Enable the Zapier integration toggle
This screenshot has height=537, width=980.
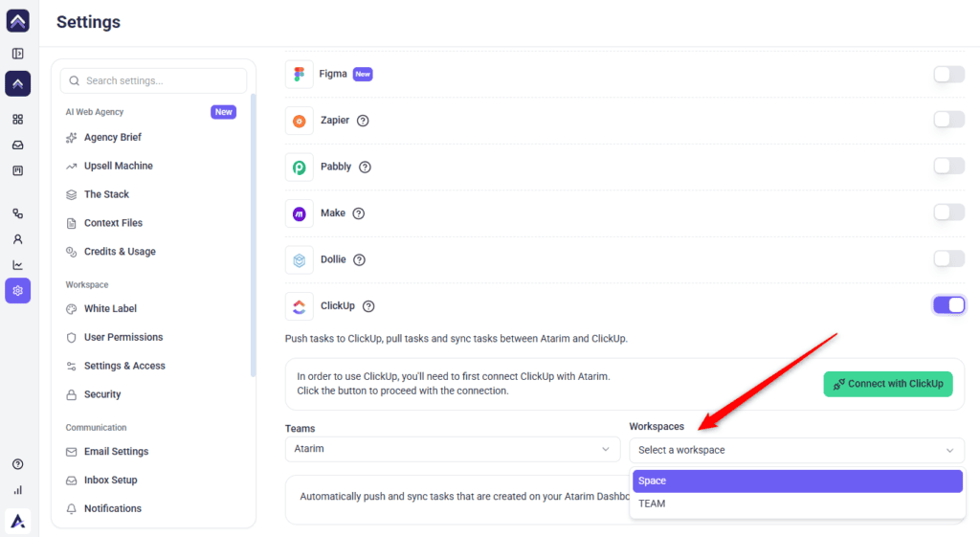tap(948, 120)
